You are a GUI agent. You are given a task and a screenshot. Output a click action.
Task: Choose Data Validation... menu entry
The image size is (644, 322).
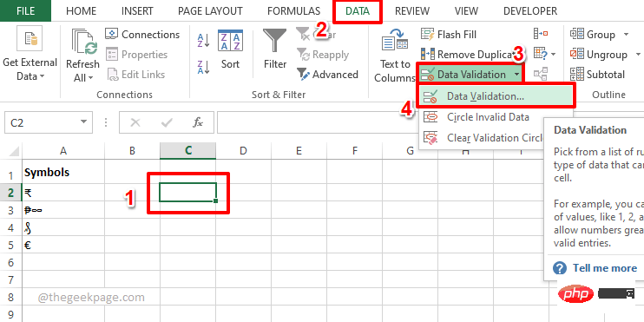pyautogui.click(x=496, y=96)
